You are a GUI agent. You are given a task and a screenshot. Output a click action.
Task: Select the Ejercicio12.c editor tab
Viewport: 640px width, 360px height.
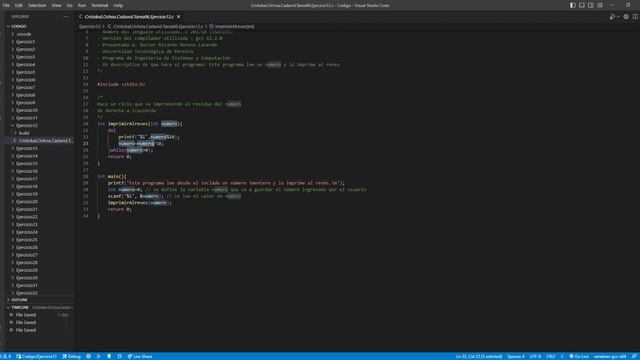pos(130,17)
